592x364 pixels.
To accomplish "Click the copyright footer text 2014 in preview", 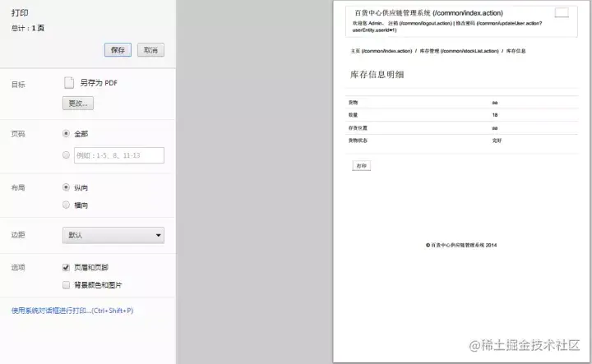I will click(461, 245).
